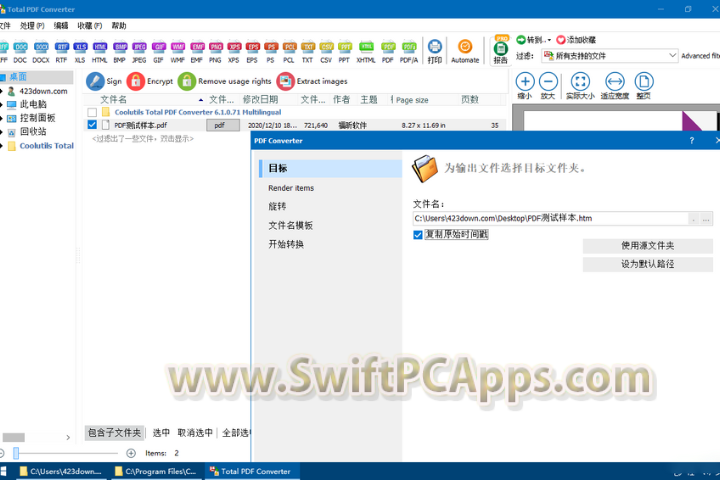Choose the EPS conversion icon
The width and height of the screenshot is (720, 480).
click(x=253, y=51)
